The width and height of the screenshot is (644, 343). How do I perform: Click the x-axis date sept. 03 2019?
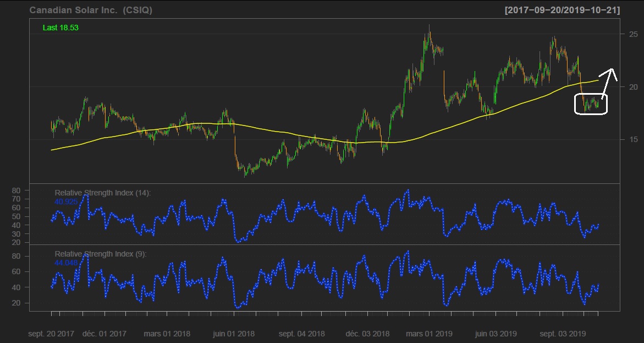[563, 334]
